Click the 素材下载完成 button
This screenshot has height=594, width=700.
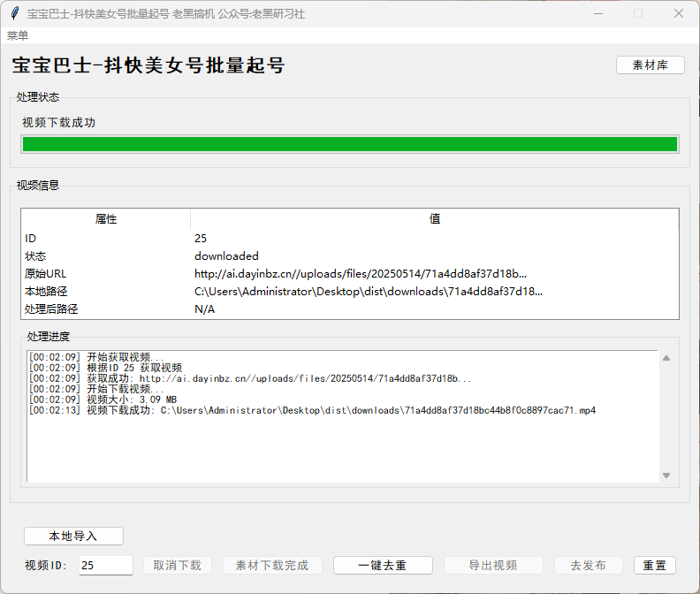[x=271, y=566]
